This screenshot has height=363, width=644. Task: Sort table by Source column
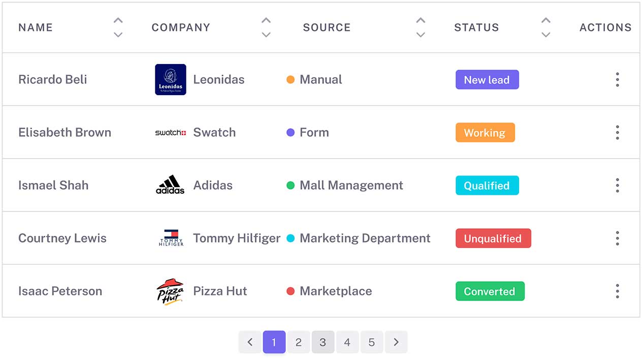click(x=421, y=27)
